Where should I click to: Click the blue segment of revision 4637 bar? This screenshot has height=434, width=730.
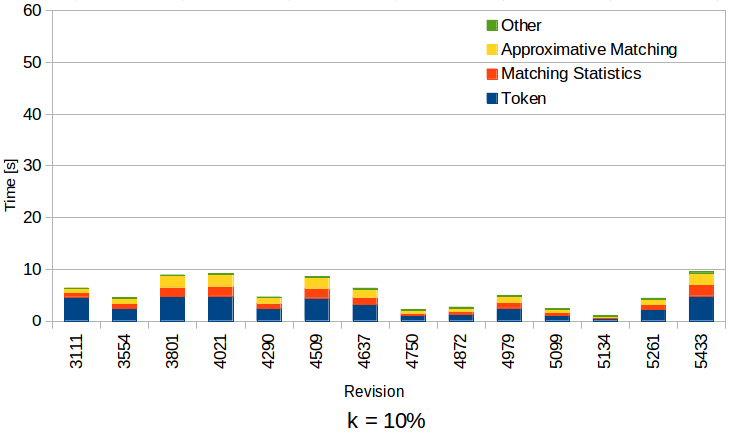click(365, 313)
